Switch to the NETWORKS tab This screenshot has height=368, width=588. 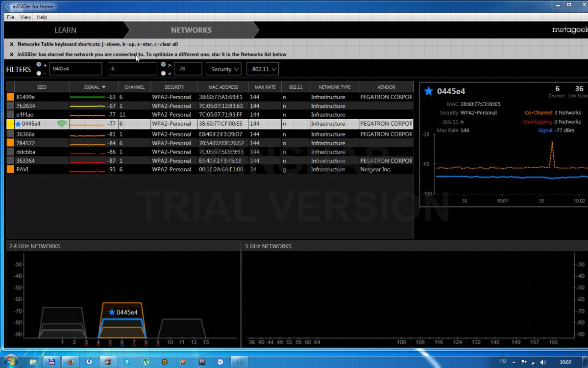point(191,30)
